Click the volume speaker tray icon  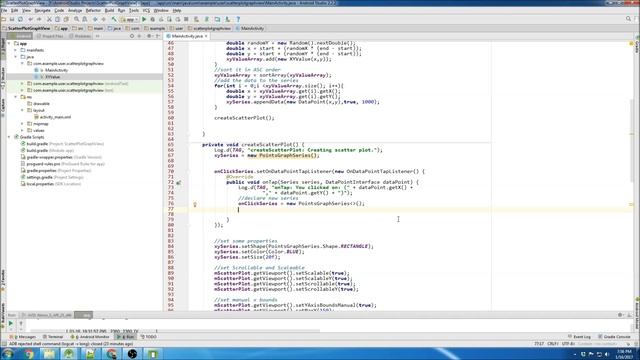[607, 354]
